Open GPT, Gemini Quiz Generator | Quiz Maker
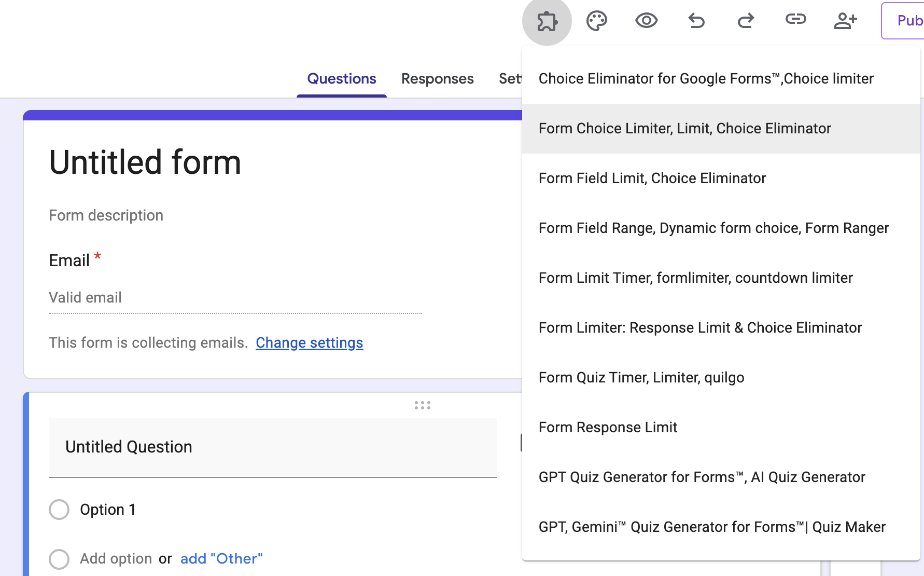This screenshot has height=576, width=924. point(721,527)
